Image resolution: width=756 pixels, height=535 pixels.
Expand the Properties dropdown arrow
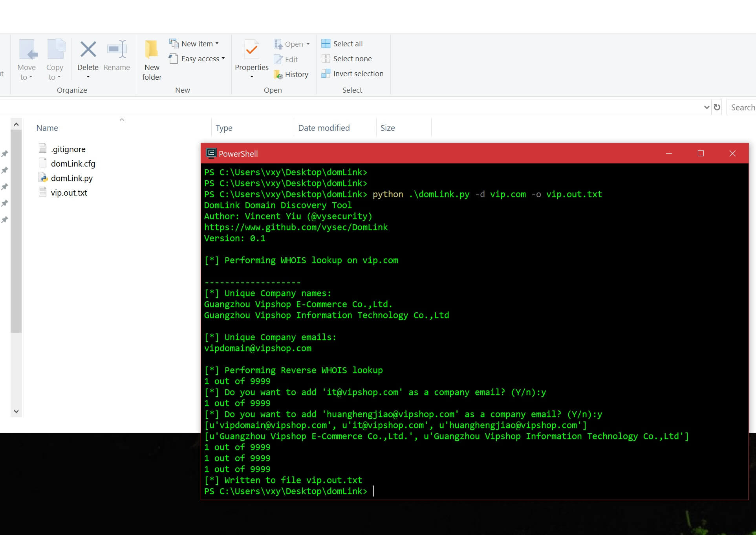(x=252, y=77)
